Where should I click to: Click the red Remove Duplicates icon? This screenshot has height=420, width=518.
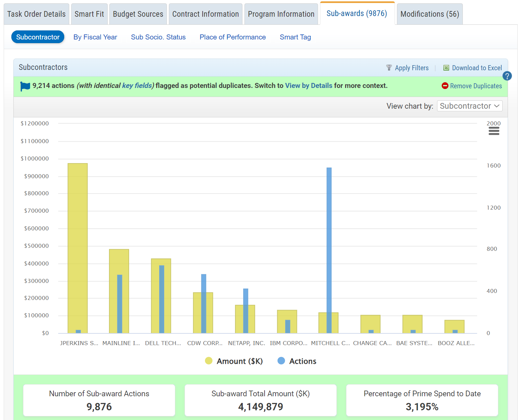(445, 86)
